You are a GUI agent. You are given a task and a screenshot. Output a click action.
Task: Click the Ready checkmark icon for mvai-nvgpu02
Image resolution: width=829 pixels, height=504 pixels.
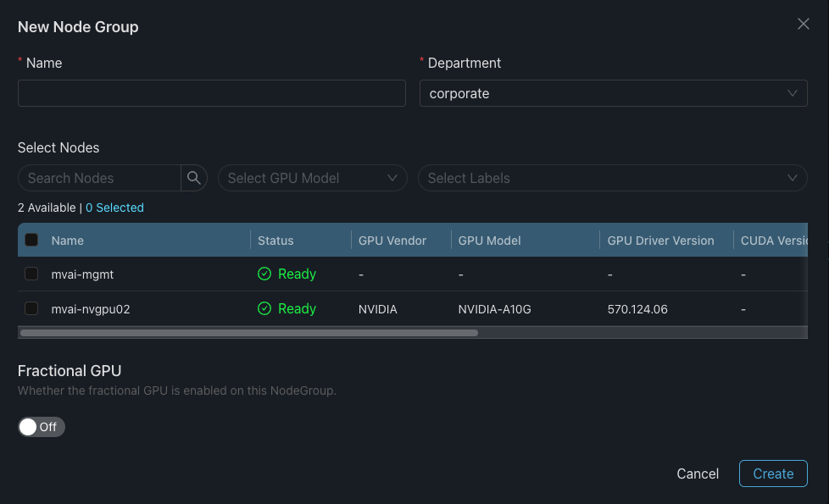[264, 309]
